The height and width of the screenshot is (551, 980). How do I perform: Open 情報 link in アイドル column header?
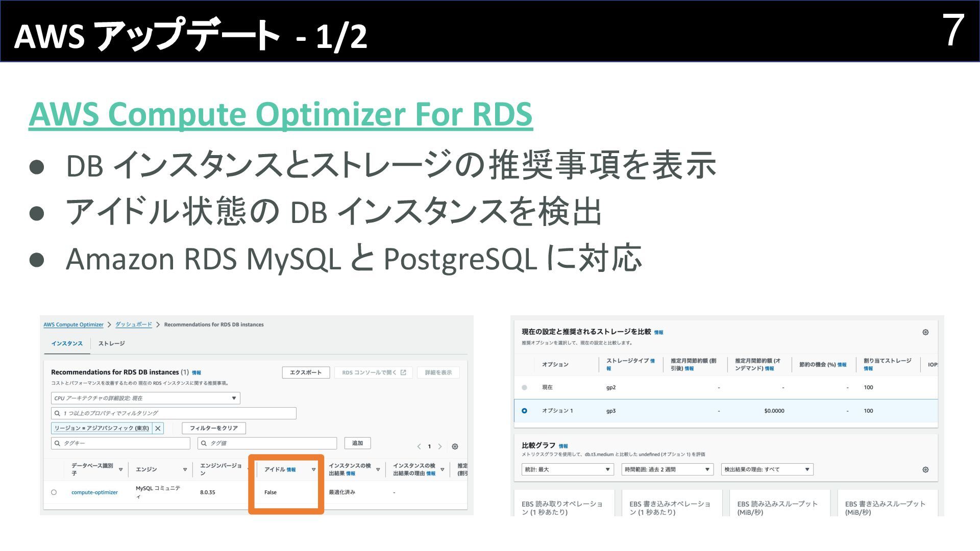pos(291,470)
